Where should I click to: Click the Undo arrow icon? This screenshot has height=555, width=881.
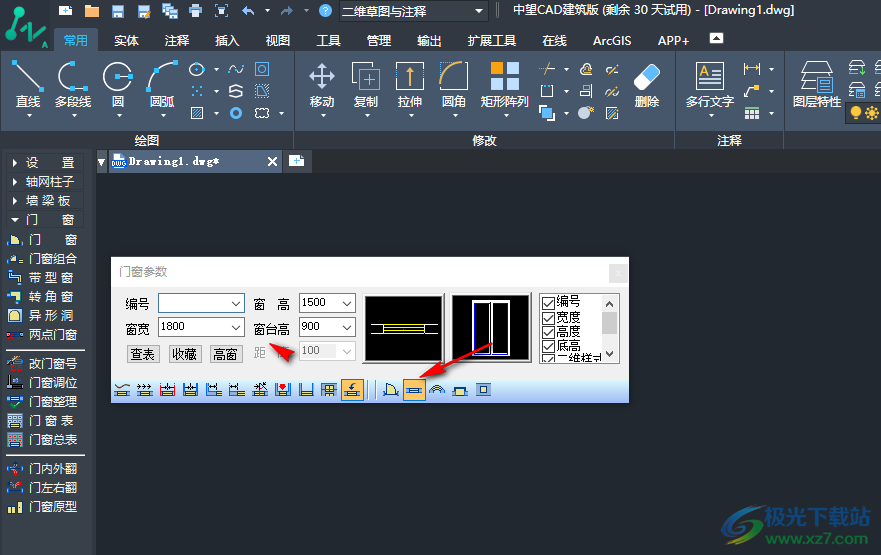pyautogui.click(x=248, y=11)
